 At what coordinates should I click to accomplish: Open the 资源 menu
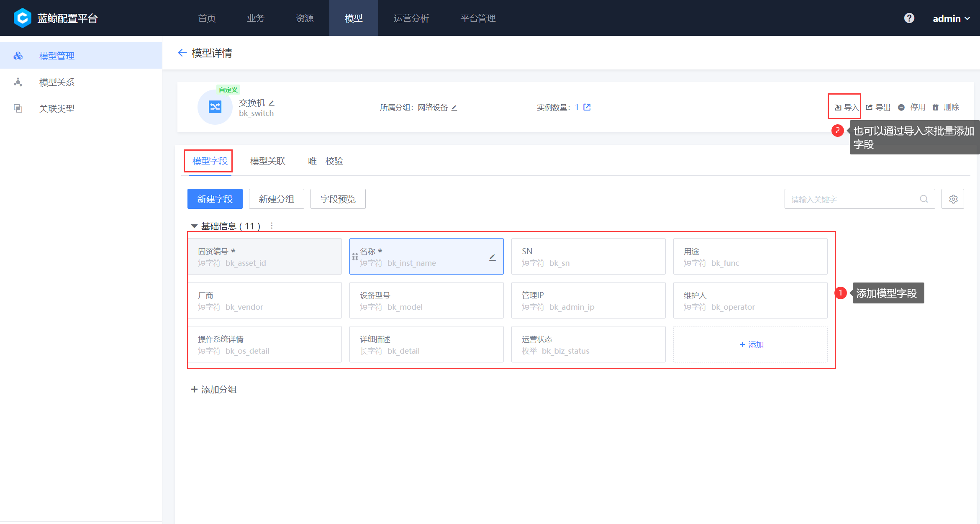pos(305,18)
